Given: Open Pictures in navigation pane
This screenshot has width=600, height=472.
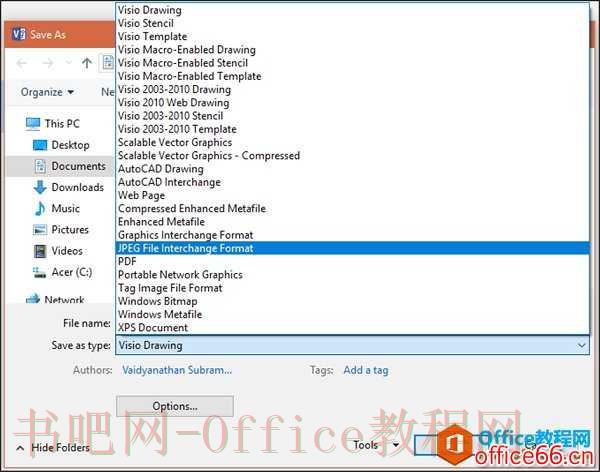Looking at the screenshot, I should (70, 230).
